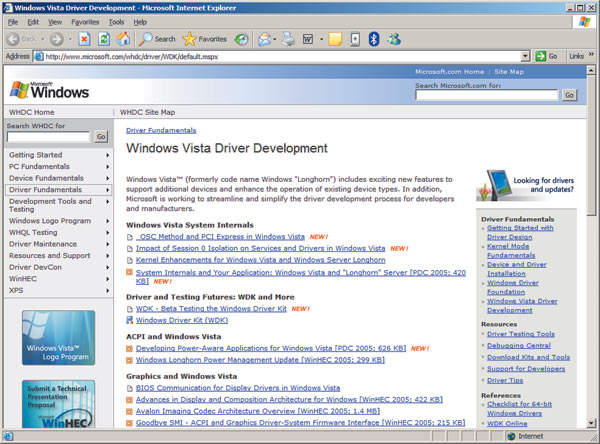Open the Windows Vista Logo Program banner
Image resolution: width=600 pixels, height=444 pixels.
pyautogui.click(x=59, y=338)
